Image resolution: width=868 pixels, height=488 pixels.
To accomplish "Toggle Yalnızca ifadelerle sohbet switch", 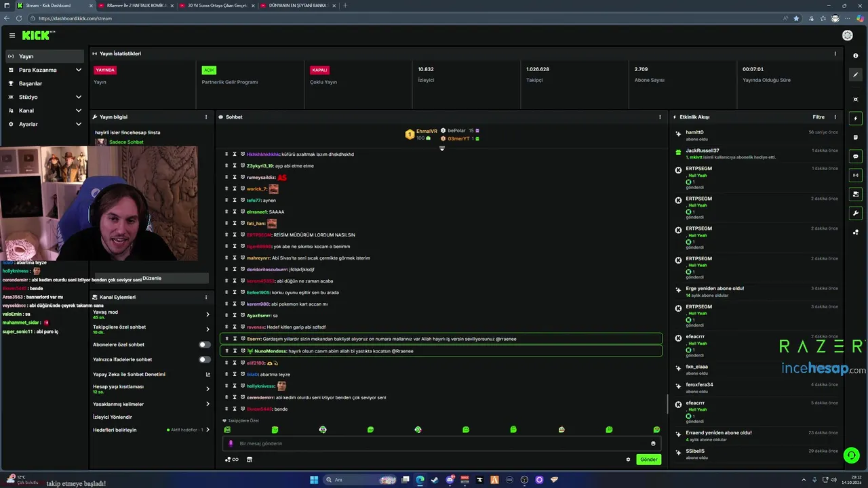I will click(204, 360).
